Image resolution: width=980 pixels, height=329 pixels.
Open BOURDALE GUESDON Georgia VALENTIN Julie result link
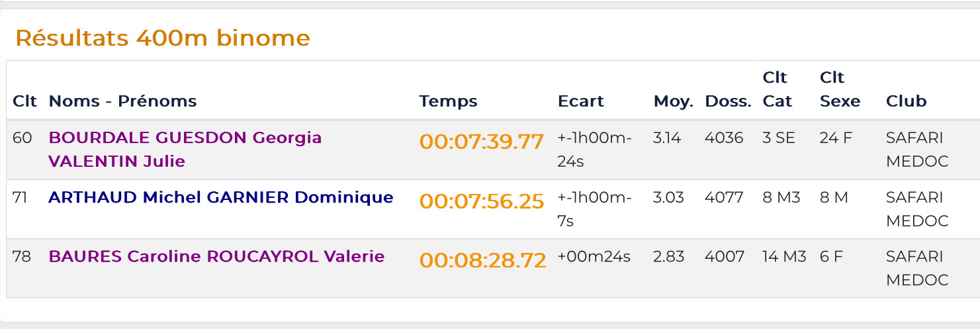tap(185, 149)
